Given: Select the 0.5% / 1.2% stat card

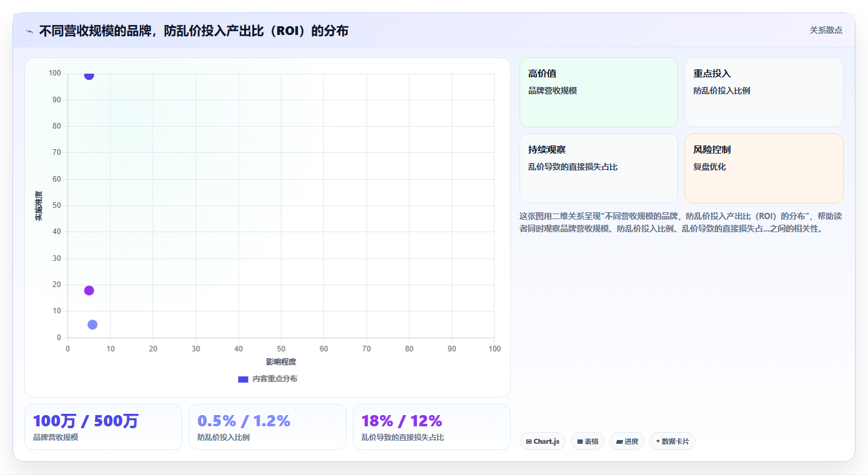Looking at the screenshot, I should coord(267,427).
